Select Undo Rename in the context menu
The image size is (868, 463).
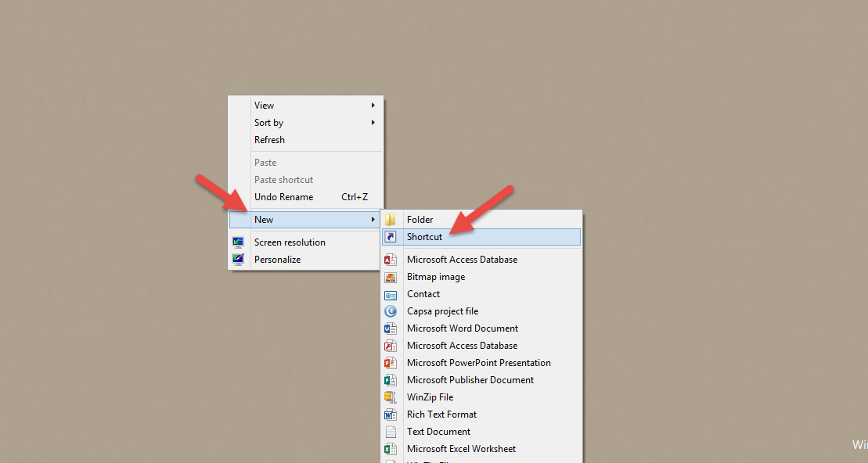coord(283,197)
